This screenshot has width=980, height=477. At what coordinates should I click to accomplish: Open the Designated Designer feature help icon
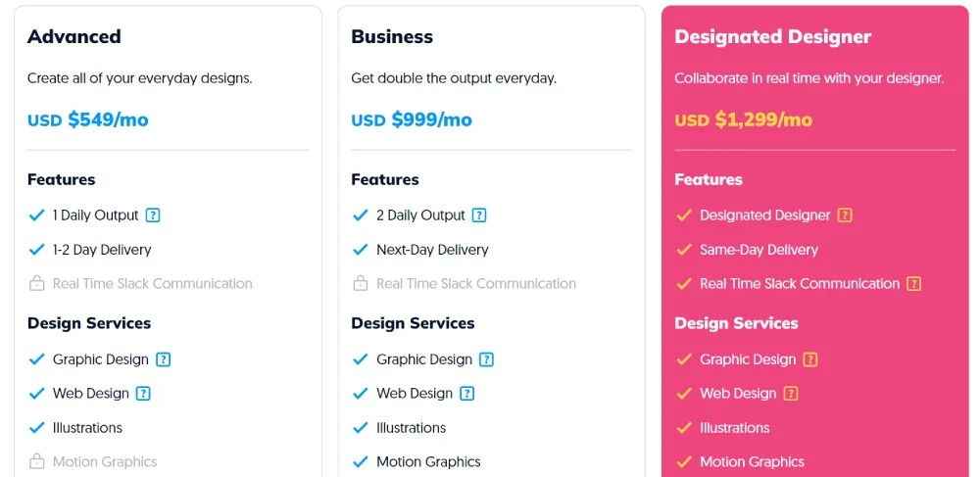click(845, 215)
